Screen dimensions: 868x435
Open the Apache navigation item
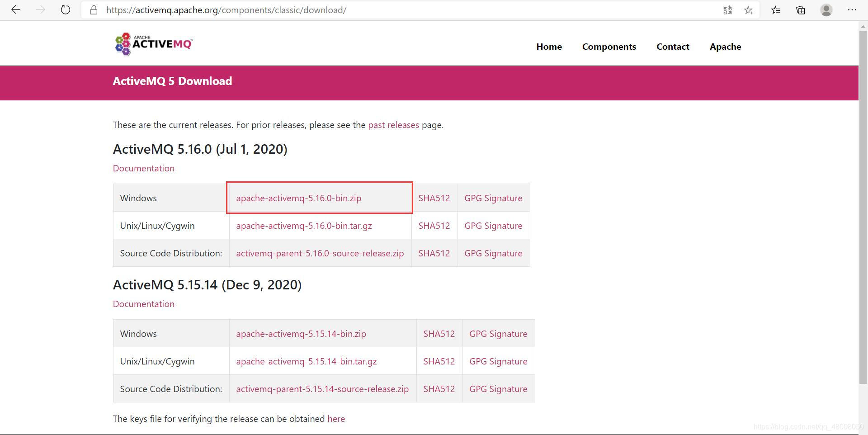tap(725, 47)
